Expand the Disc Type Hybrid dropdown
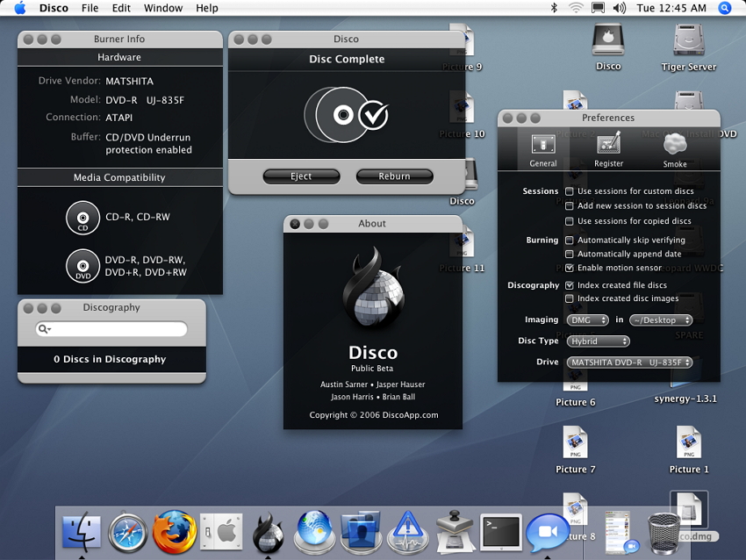Screen dimensions: 746x560 598,341
